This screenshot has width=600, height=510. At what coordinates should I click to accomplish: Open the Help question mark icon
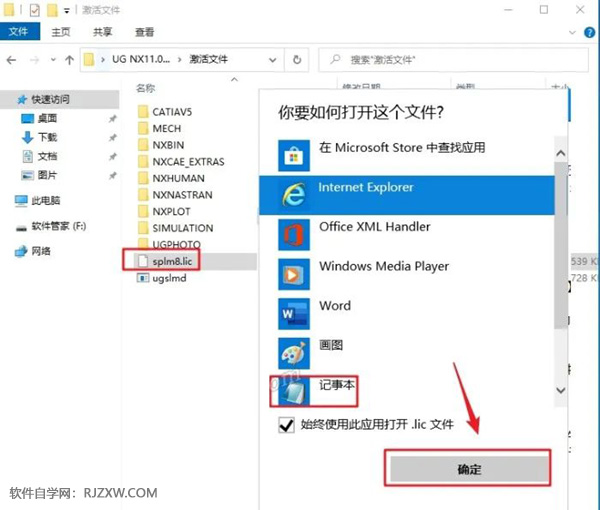coord(589,33)
